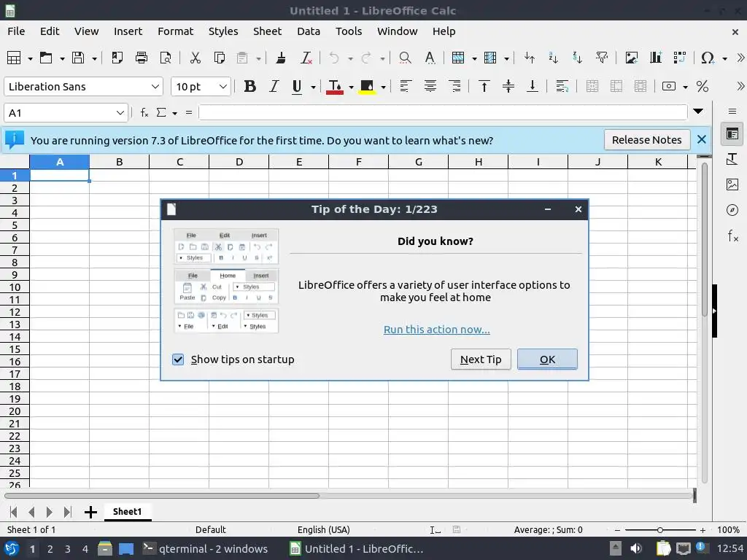Open the sidebar Functions fx icon
The height and width of the screenshot is (560, 747).
point(732,236)
